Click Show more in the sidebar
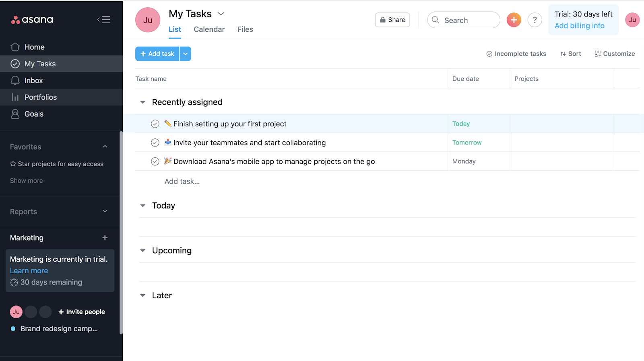The height and width of the screenshot is (361, 644). click(x=26, y=181)
